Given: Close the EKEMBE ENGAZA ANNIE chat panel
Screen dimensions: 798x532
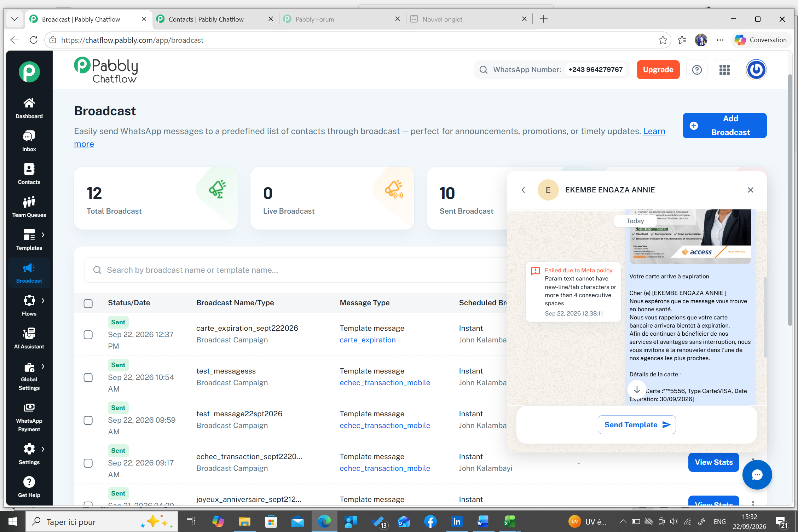Looking at the screenshot, I should pos(751,190).
